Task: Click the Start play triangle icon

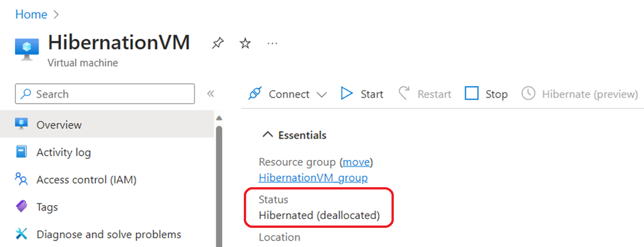Action: coord(347,94)
